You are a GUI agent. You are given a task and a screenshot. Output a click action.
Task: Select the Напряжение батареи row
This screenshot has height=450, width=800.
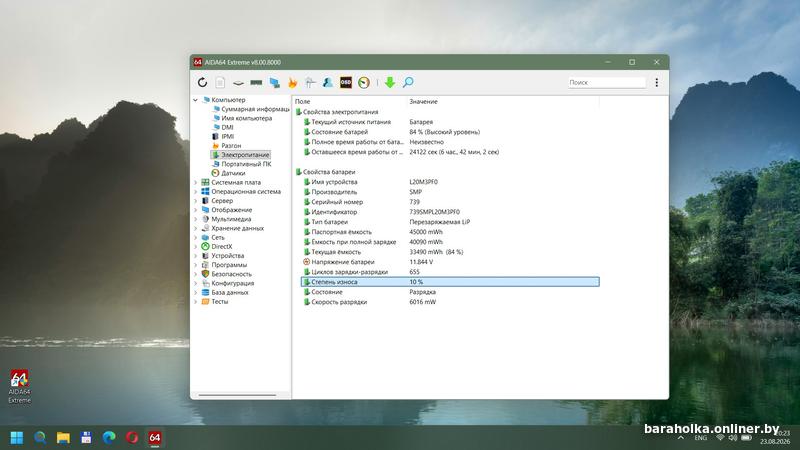pos(451,262)
